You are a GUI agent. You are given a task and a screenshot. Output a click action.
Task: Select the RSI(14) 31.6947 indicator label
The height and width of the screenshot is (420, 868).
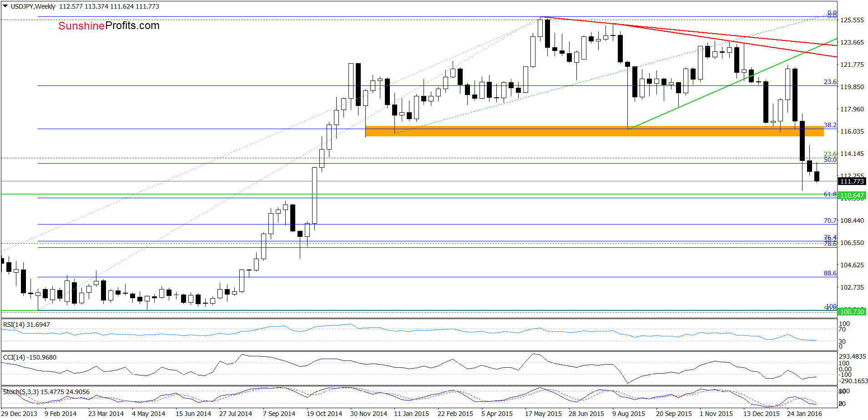click(27, 325)
